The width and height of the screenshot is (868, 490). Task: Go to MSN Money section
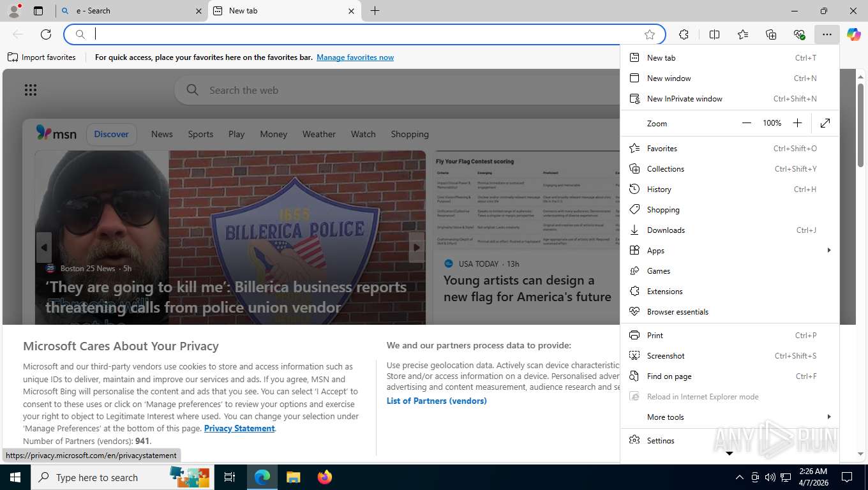point(273,134)
